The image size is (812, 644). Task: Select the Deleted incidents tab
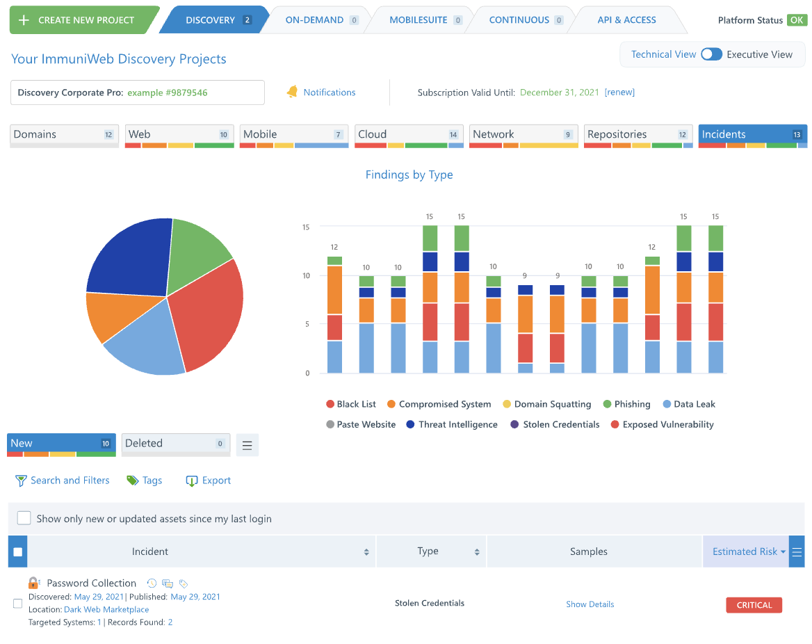176,444
